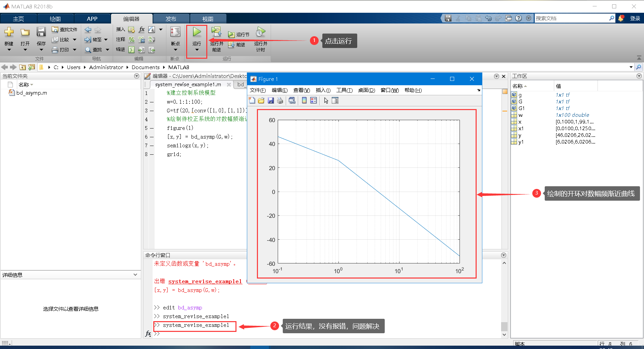Image resolution: width=644 pixels, height=349 pixels.
Task: Click the Advance (前进) button
Action: (x=237, y=45)
